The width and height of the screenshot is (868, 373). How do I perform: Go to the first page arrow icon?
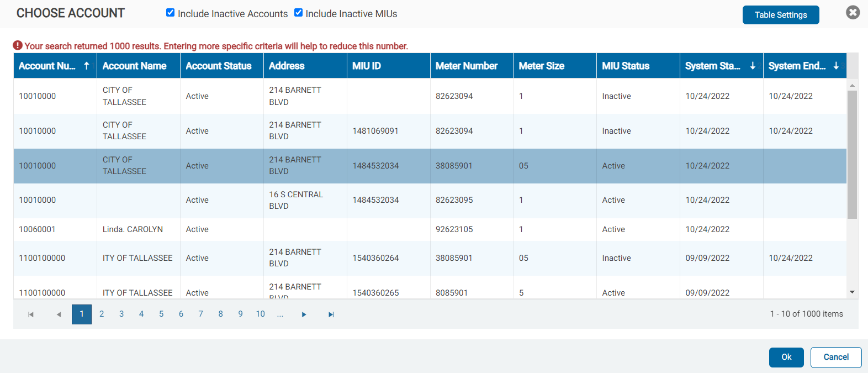coord(31,314)
